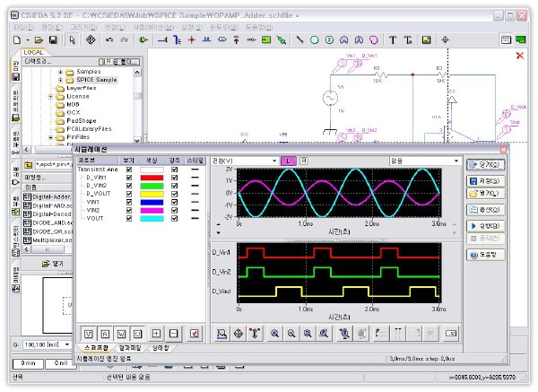This screenshot has height=392, width=538.
Task: Click the cyan color swatch for VOUT
Action: point(152,219)
